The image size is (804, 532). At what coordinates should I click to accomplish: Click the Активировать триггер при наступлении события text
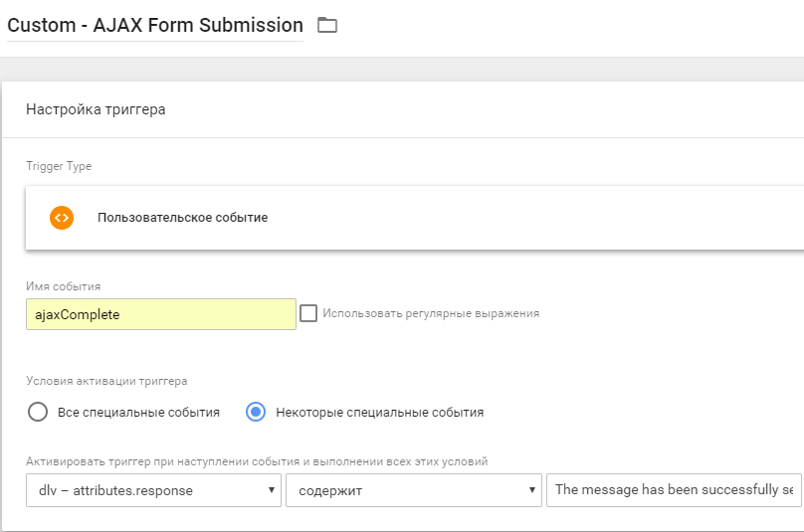(x=257, y=461)
